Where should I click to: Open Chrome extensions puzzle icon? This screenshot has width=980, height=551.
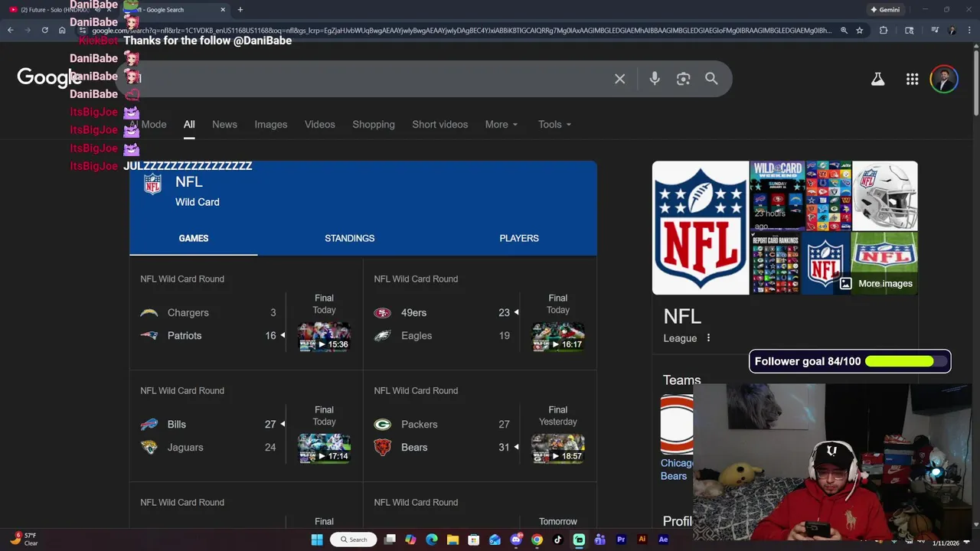point(884,31)
